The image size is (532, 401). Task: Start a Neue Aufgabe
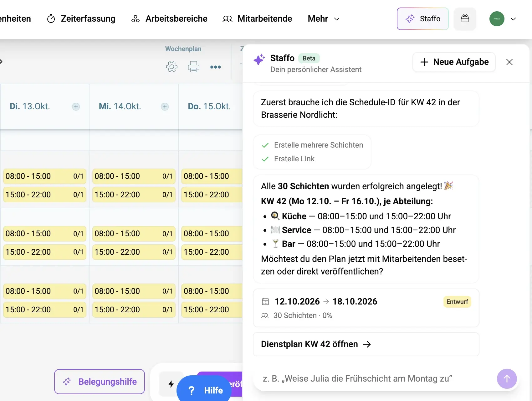click(x=454, y=62)
